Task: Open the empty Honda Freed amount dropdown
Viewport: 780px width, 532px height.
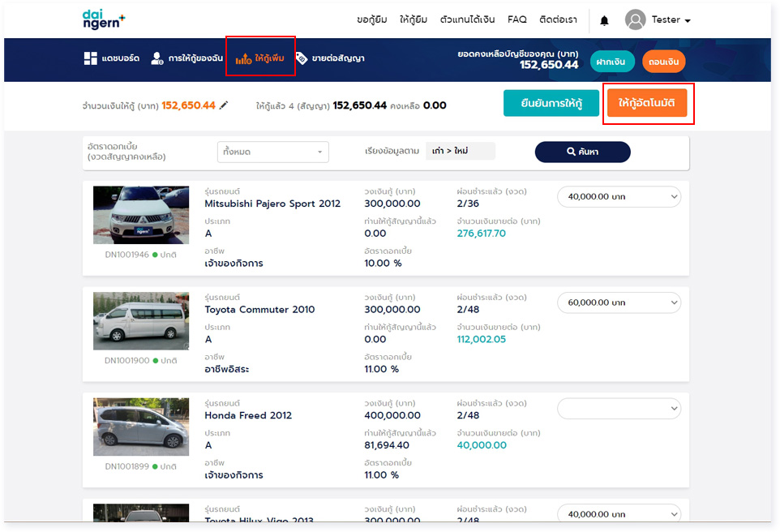Action: [x=619, y=409]
